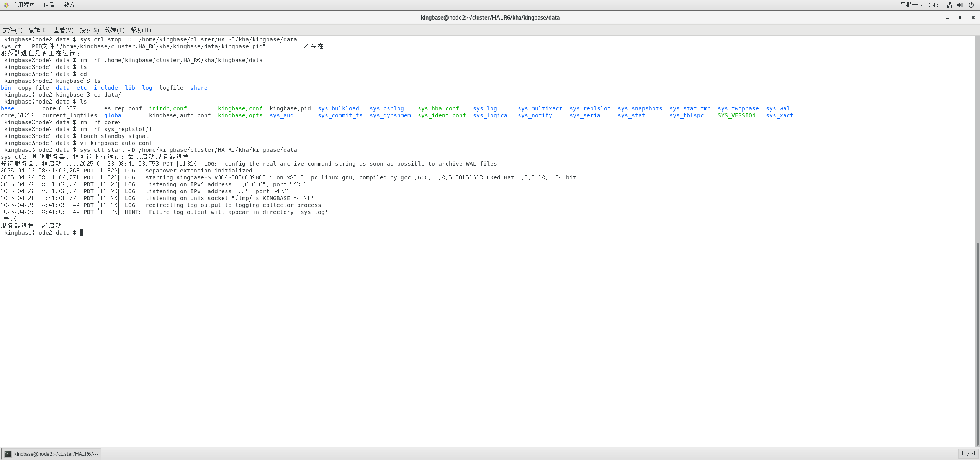Open the 编辑(E) menu
The height and width of the screenshot is (460, 980).
(x=38, y=30)
